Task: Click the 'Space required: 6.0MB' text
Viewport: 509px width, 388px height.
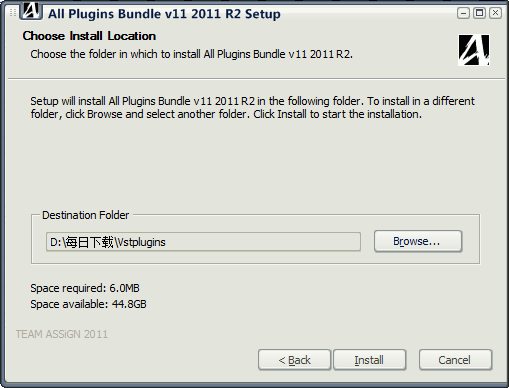Action: [85, 288]
